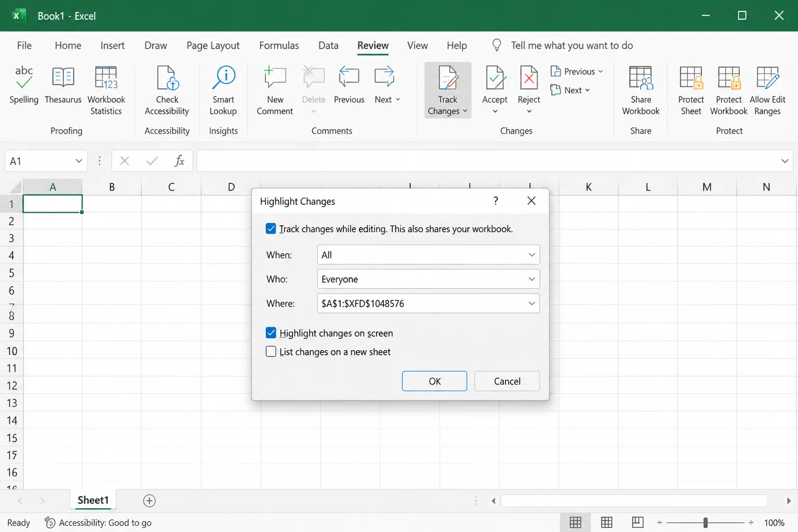Run the Spelling check
The height and width of the screenshot is (532, 798).
pyautogui.click(x=24, y=86)
